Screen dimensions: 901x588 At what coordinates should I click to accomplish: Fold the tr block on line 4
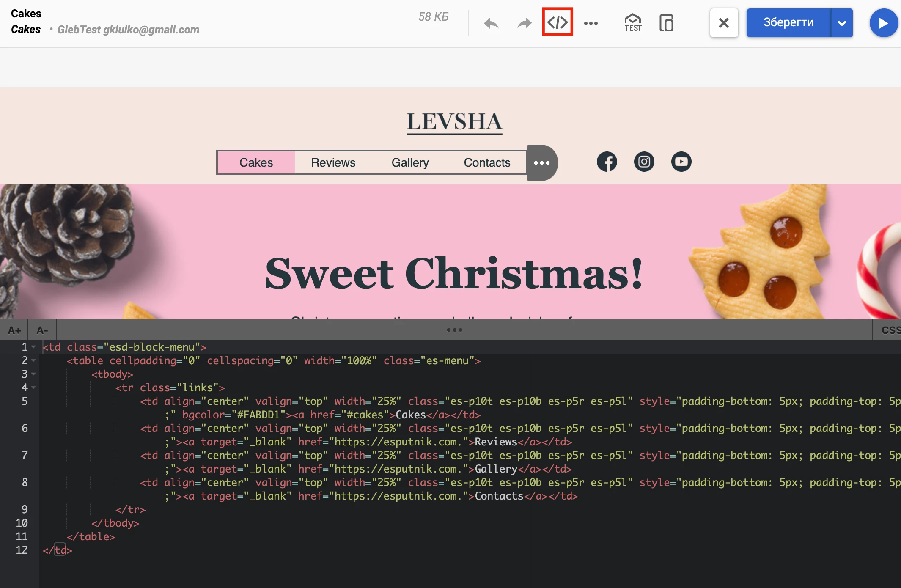pyautogui.click(x=33, y=387)
